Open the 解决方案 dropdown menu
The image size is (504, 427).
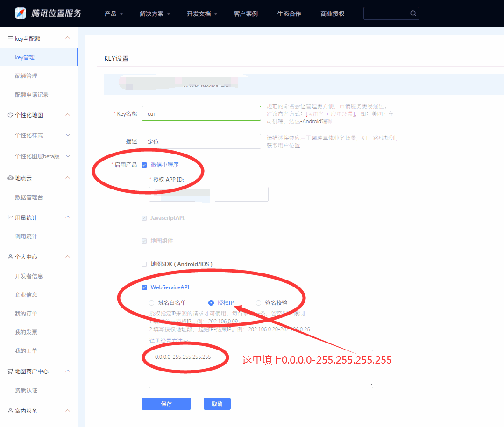coord(155,14)
